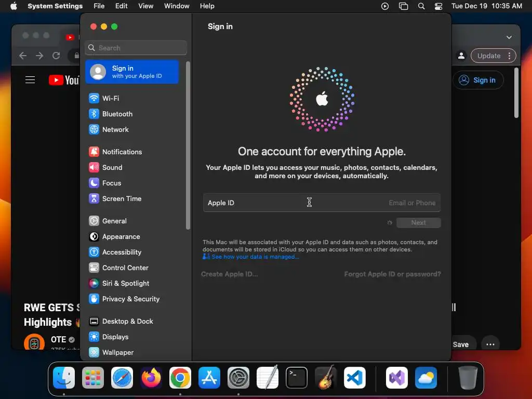Image resolution: width=532 pixels, height=399 pixels.
Task: Open Visual Studio Code from the Dock
Action: click(355, 378)
